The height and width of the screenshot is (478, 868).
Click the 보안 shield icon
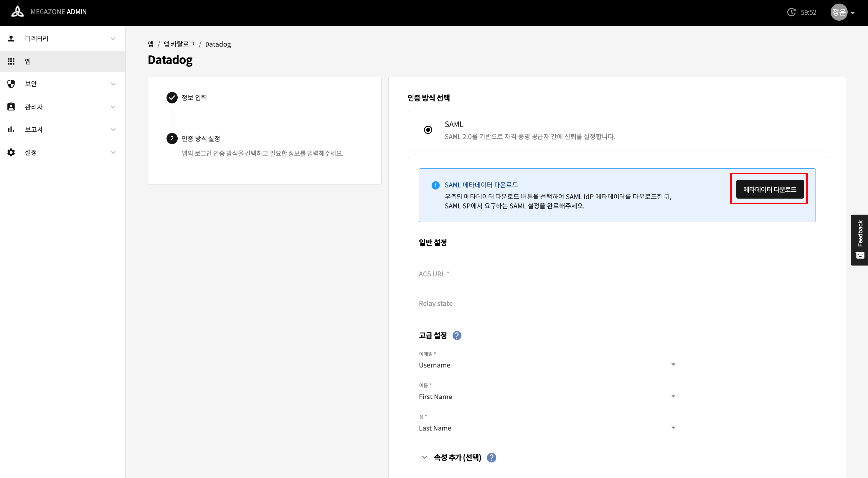pyautogui.click(x=11, y=84)
